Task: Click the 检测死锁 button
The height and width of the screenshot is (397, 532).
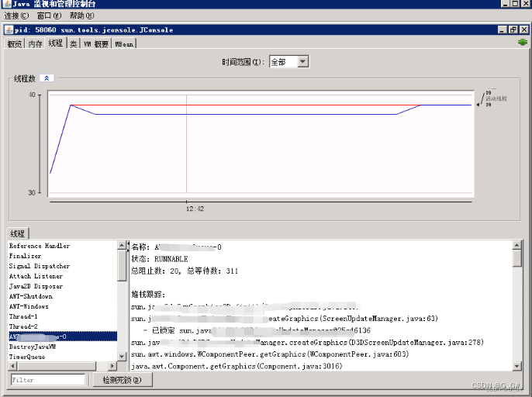Action: point(122,380)
